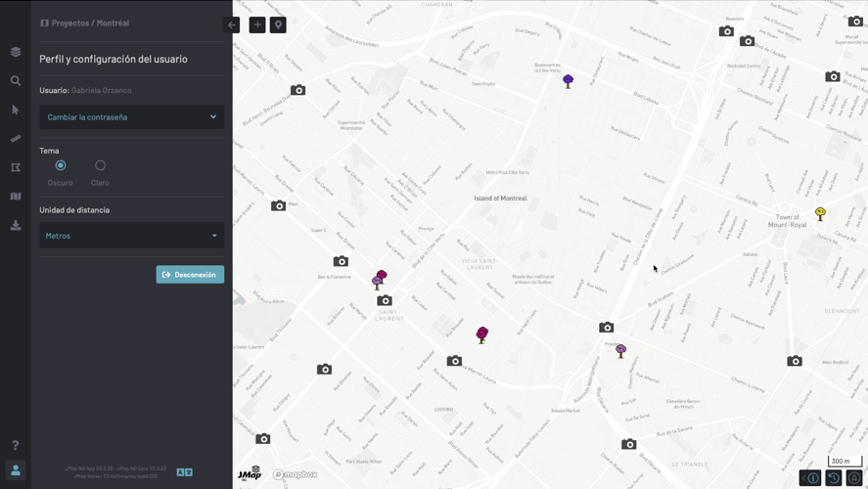Open the Metros distance unit dropdown
This screenshot has width=868, height=489.
(x=131, y=236)
